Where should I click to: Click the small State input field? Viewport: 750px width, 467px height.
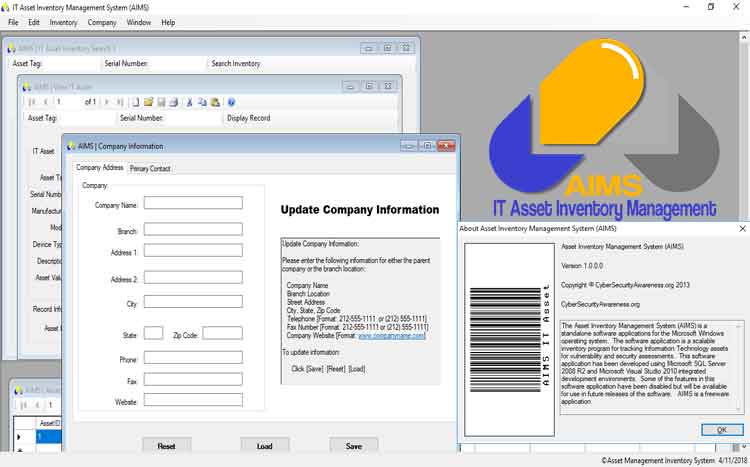pos(153,333)
